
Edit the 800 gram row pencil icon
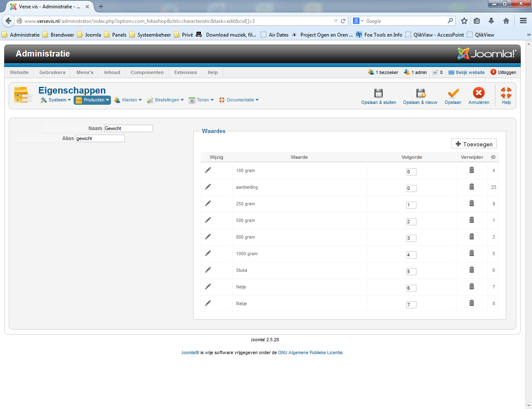pyautogui.click(x=208, y=237)
